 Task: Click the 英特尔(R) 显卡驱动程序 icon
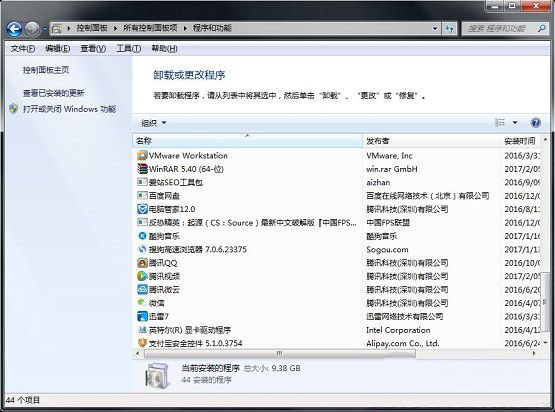[x=142, y=330]
